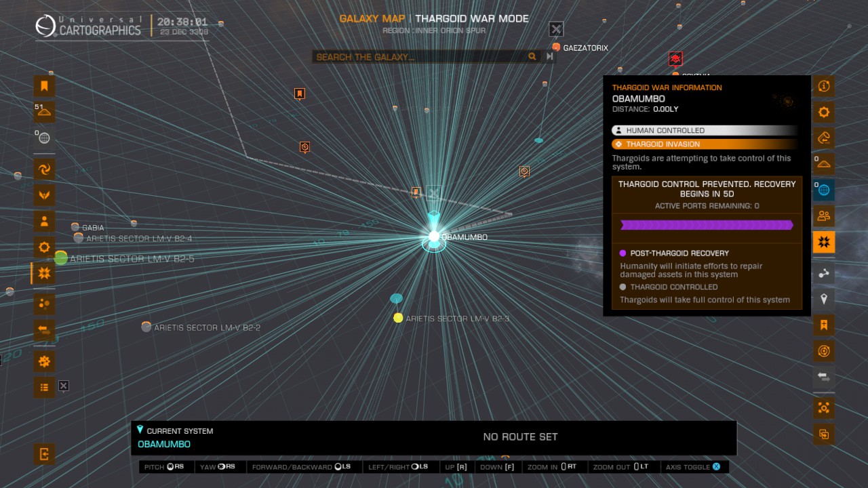The height and width of the screenshot is (488, 868).
Task: Click the map pin icon in right sidebar
Action: (824, 299)
